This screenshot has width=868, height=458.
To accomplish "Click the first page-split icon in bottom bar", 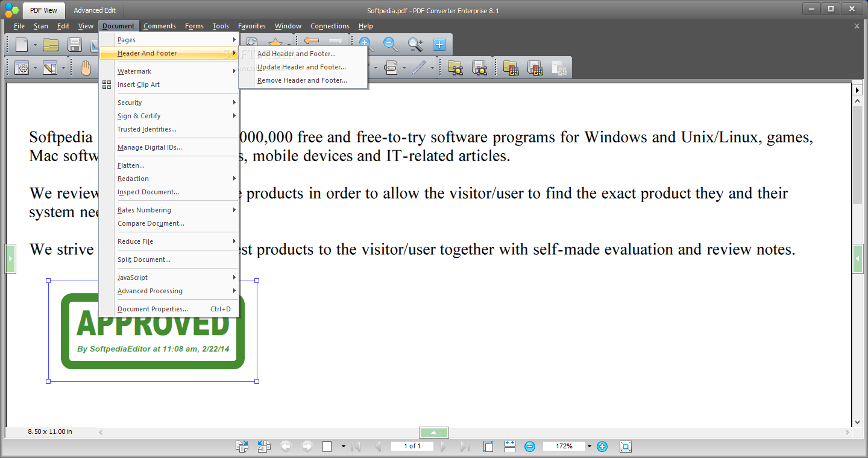I will coord(242,447).
